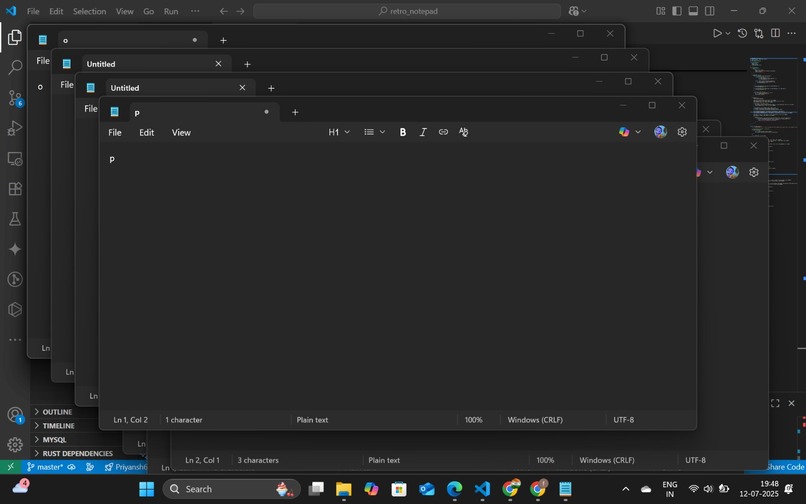Customize layout in VS Code title bar
Screen dimensions: 806x504
pyautogui.click(x=661, y=11)
